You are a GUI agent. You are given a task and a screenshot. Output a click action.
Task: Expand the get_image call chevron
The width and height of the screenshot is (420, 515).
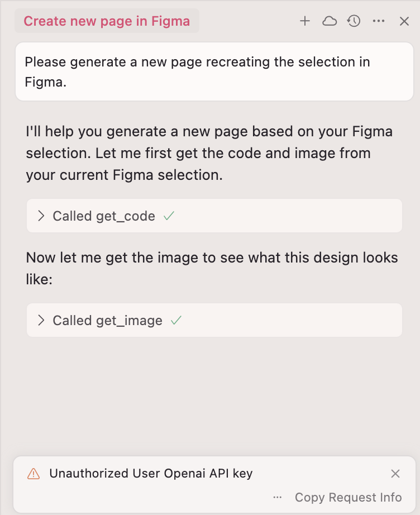pyautogui.click(x=41, y=320)
